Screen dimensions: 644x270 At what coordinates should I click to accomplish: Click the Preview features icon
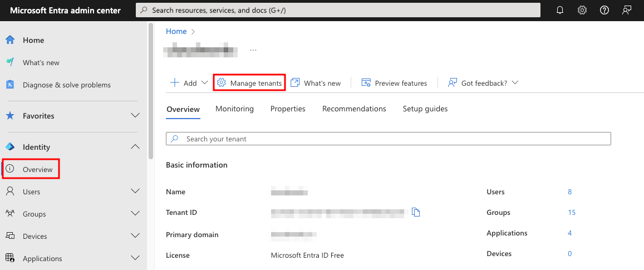tap(366, 82)
